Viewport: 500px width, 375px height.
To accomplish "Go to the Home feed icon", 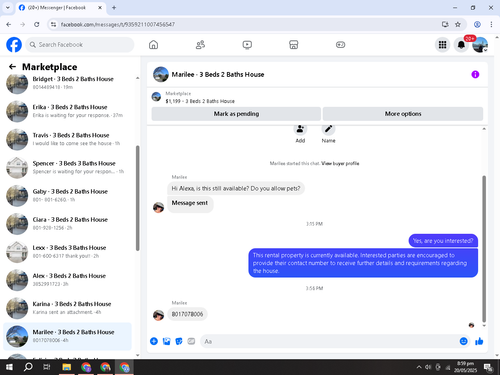I will coord(153,45).
